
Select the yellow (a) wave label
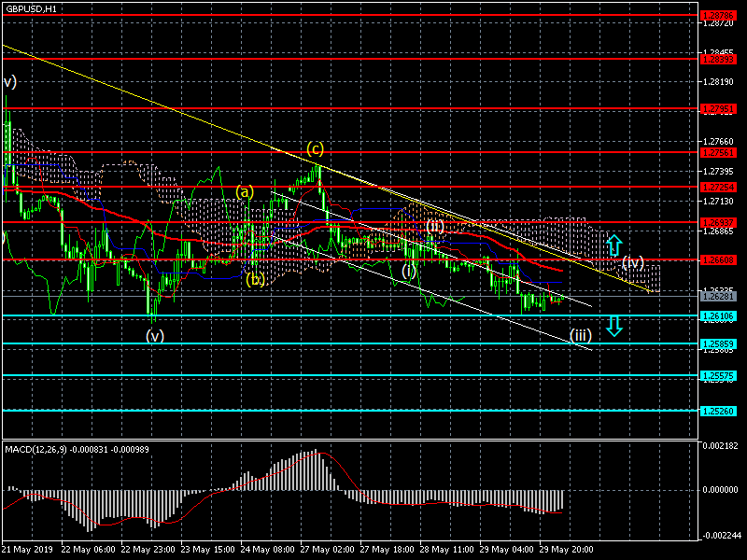pos(244,191)
